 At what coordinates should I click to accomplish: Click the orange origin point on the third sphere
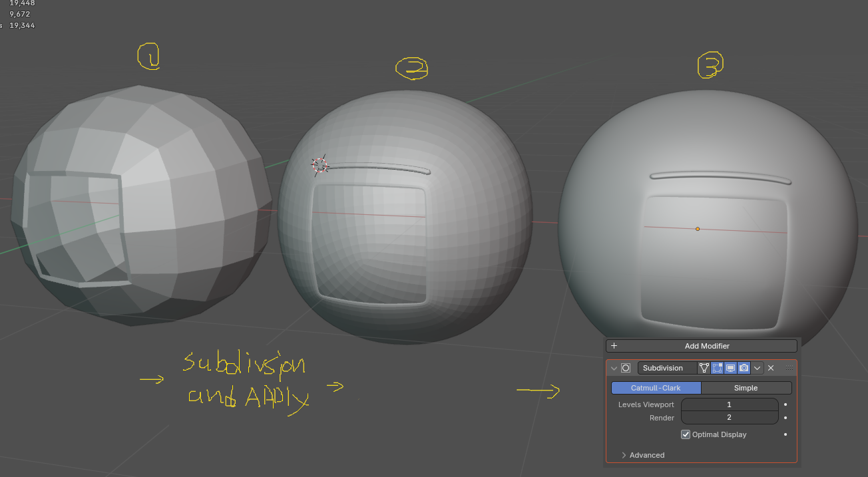coord(698,229)
